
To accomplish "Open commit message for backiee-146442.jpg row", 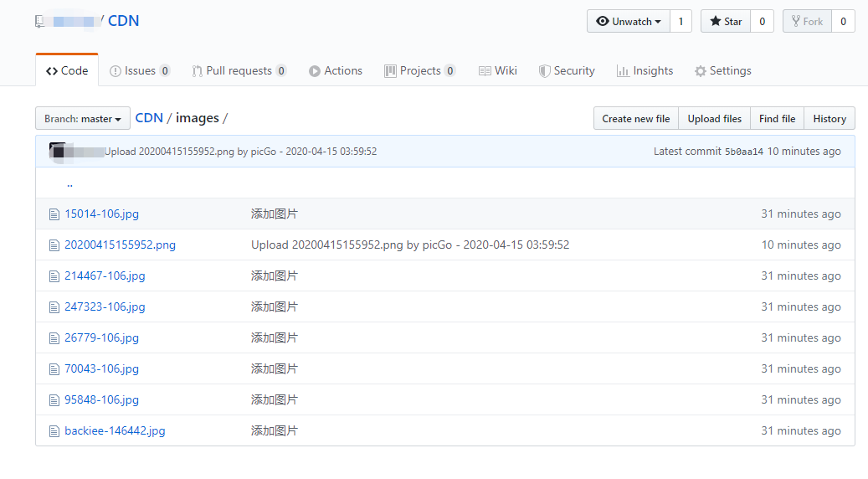I will coord(275,430).
